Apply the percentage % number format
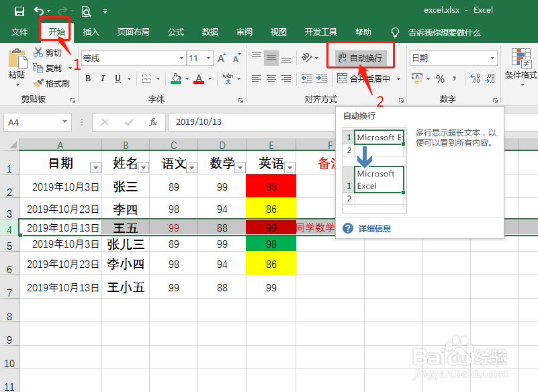This screenshot has width=538, height=392. [440, 77]
